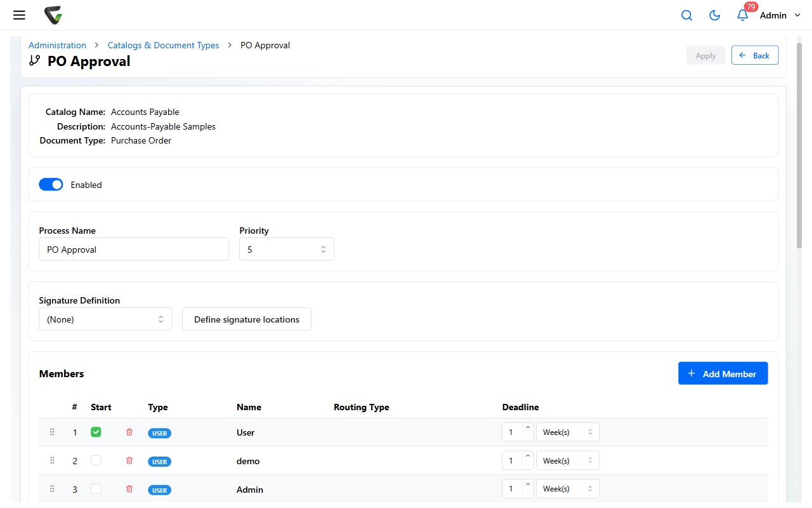Click the member name Admin in table
The image size is (812, 508).
click(x=250, y=490)
